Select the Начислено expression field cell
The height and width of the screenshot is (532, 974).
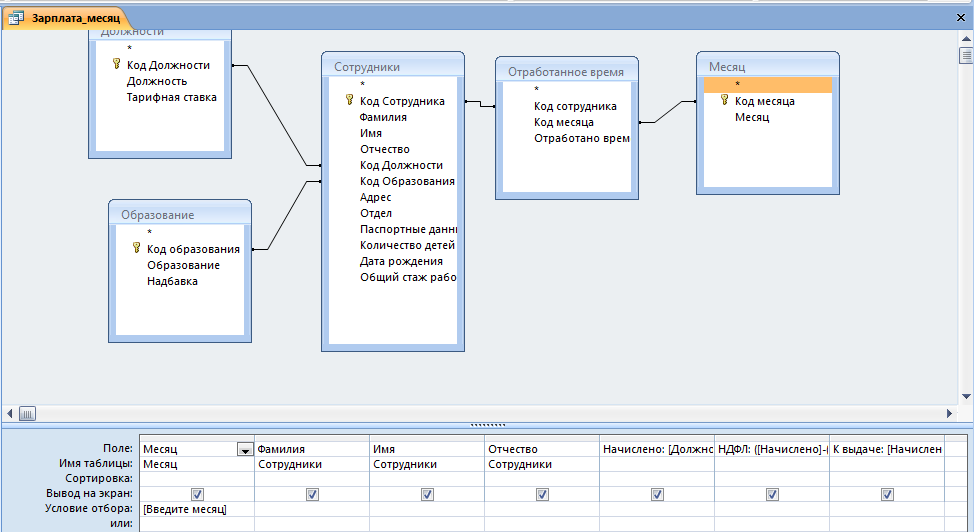657,449
